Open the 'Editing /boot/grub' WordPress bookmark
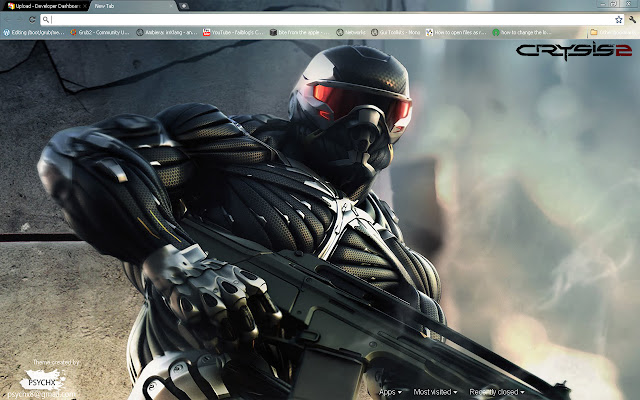Image resolution: width=640 pixels, height=400 pixels. pos(34,32)
